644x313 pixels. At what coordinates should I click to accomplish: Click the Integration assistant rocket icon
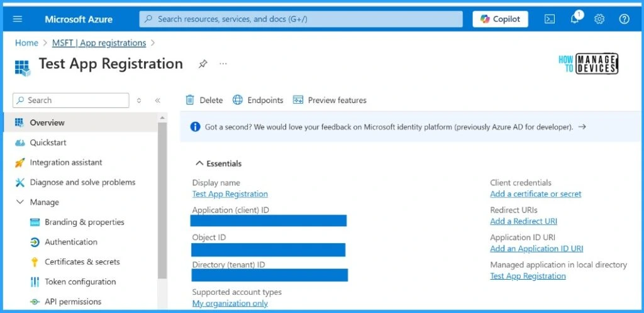pyautogui.click(x=19, y=162)
